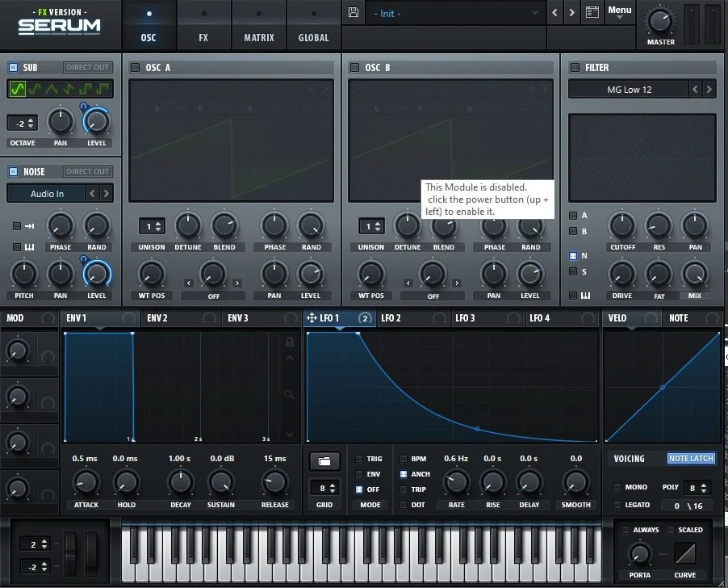728x588 pixels.
Task: Click the Sub level modulation indicator dot
Action: pyautogui.click(x=83, y=107)
